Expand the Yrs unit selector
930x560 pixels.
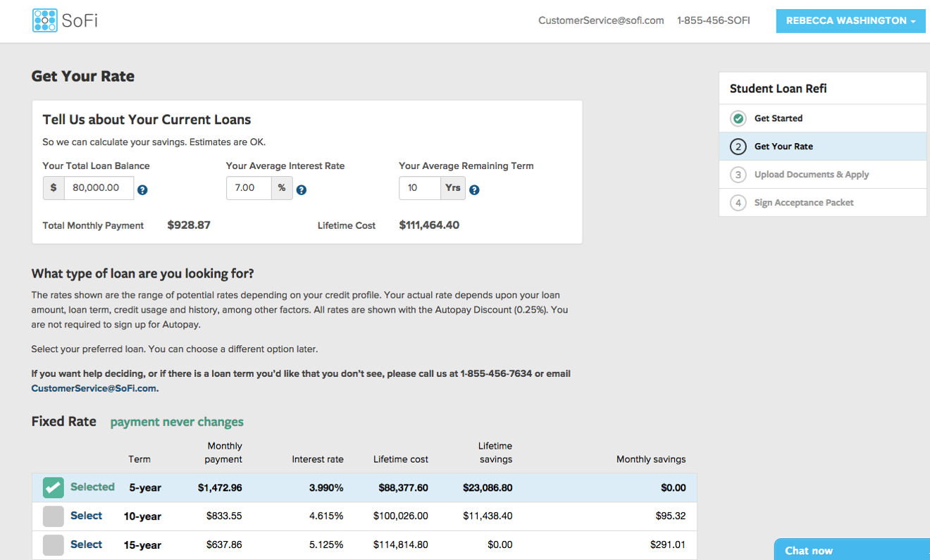pos(453,188)
